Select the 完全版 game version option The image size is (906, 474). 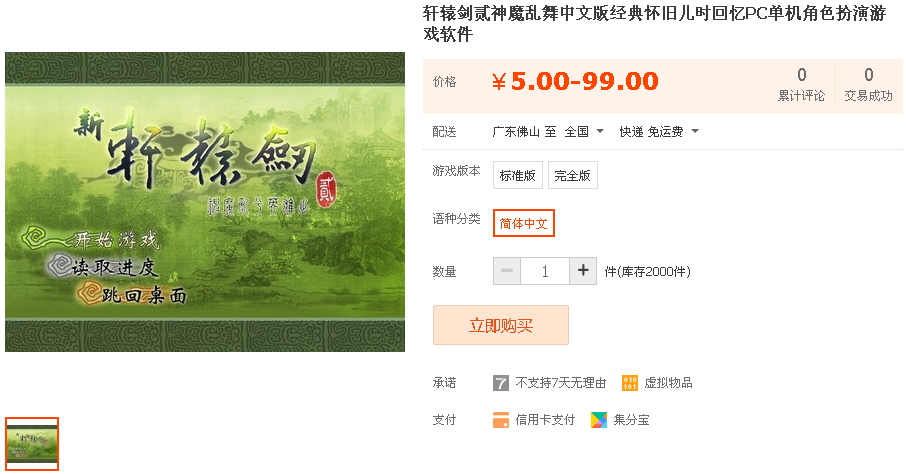(573, 175)
